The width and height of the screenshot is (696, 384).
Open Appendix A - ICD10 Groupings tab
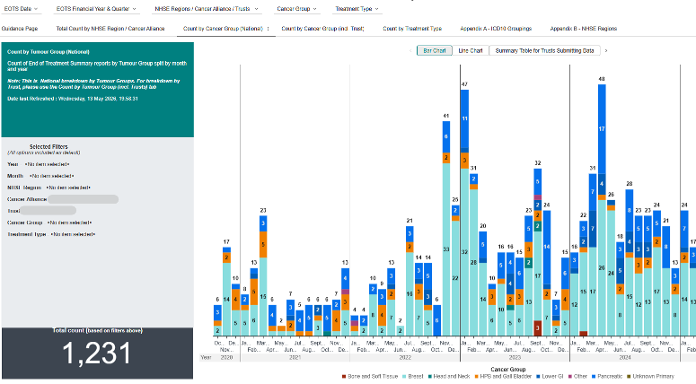(496, 28)
